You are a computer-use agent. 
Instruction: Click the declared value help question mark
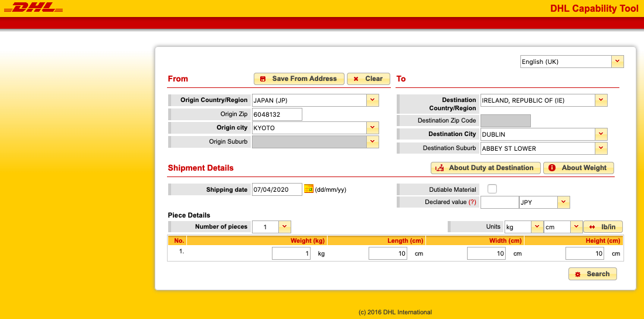tap(472, 202)
